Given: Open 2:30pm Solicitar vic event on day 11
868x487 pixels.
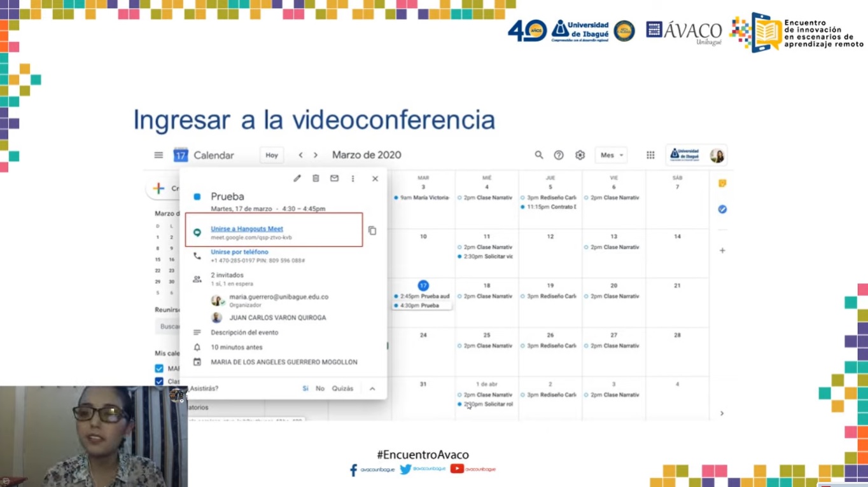Looking at the screenshot, I should (486, 256).
